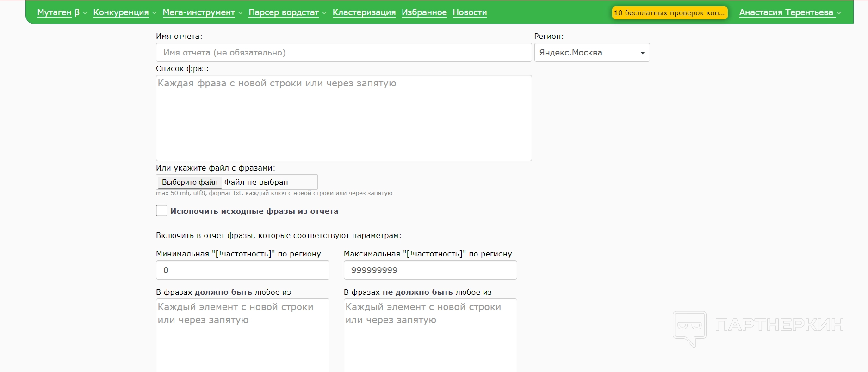
Task: Enable Исключить исходные фразы из отчета checkbox
Action: click(161, 211)
